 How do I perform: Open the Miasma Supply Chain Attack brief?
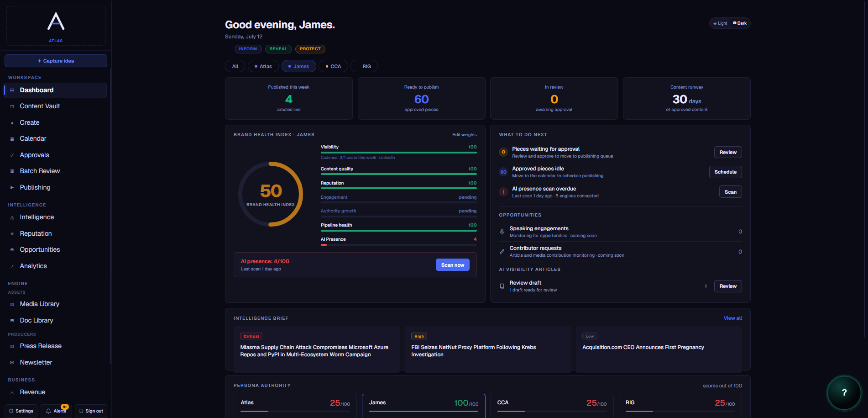(317, 349)
